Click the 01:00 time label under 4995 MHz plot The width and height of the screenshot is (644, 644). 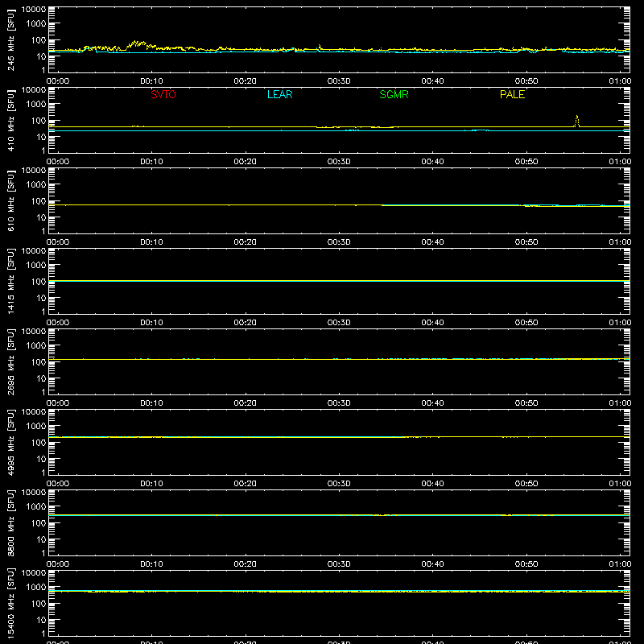point(620,484)
